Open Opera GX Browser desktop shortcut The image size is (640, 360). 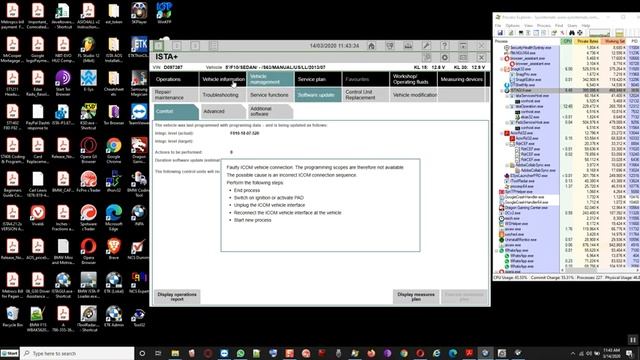coord(88,150)
